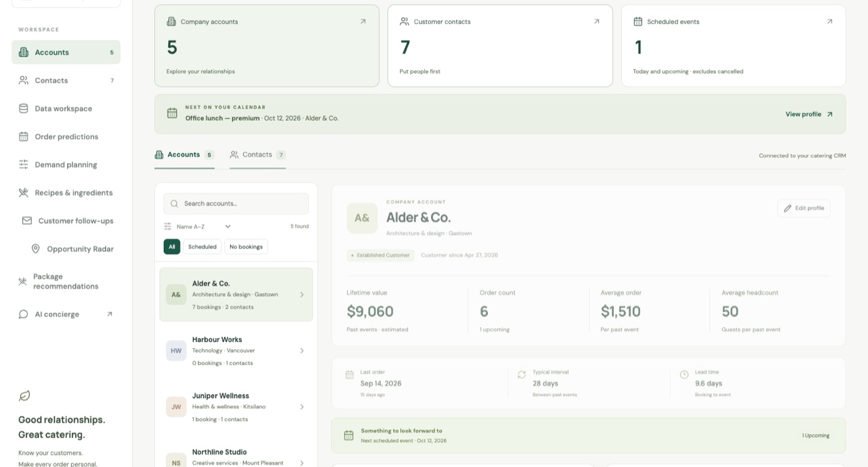
Task: Click Lead time 9.6 days value
Action: pos(709,383)
